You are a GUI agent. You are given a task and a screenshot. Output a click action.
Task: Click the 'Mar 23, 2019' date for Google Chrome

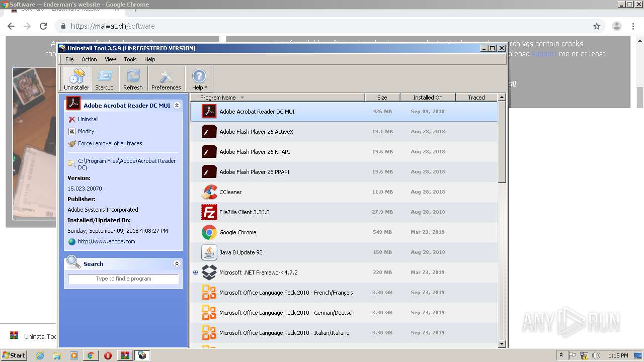pyautogui.click(x=428, y=232)
